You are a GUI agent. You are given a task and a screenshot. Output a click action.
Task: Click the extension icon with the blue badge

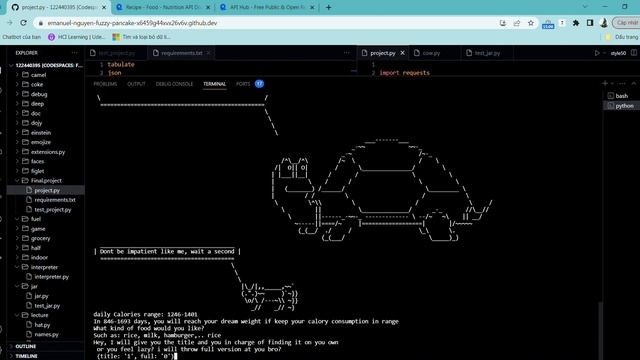(x=548, y=24)
